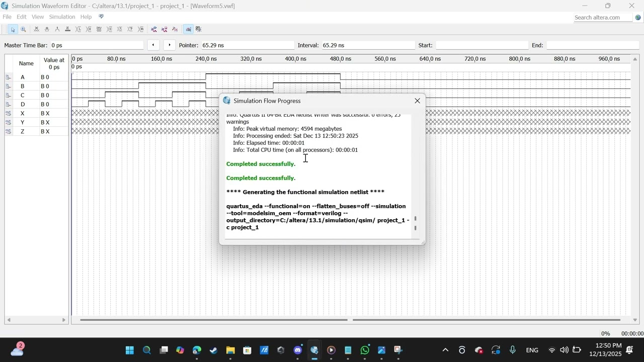Select output signal Z row
This screenshot has height=362, width=644.
tap(36, 131)
